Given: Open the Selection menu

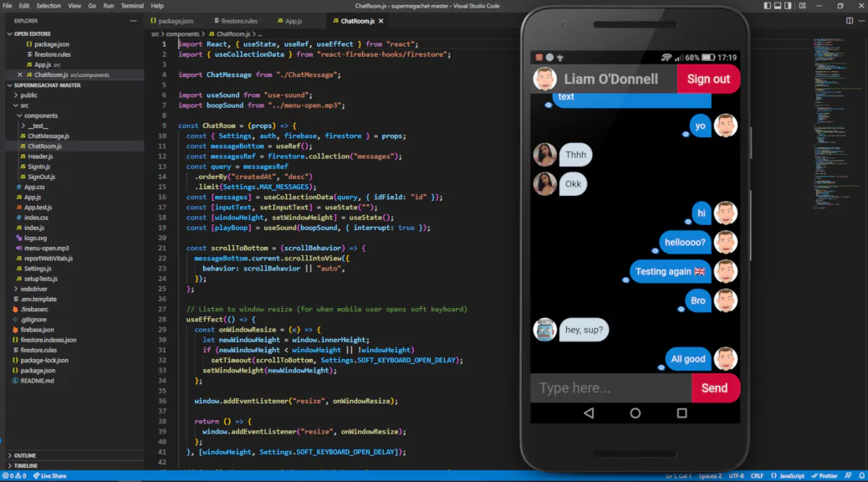Looking at the screenshot, I should [49, 6].
